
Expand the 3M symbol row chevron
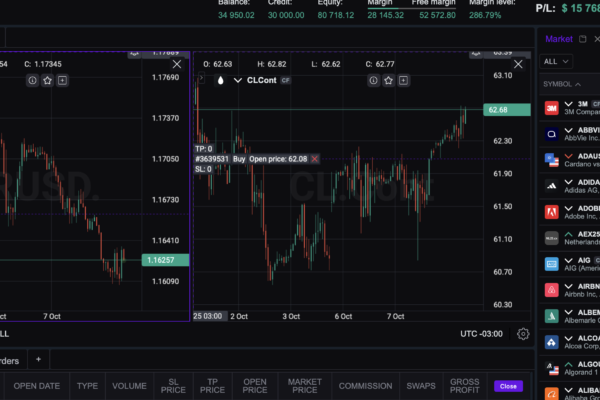click(x=569, y=103)
